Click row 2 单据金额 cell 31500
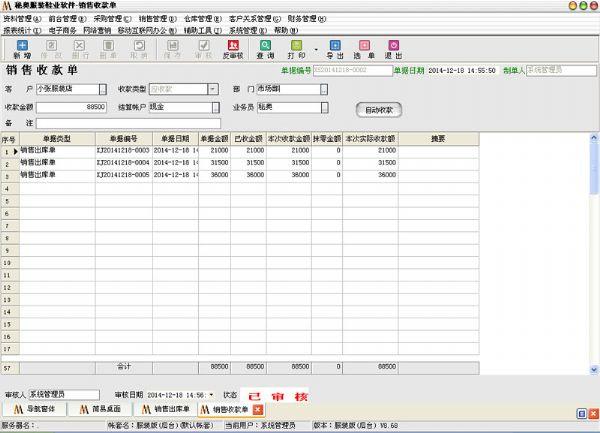 pos(214,163)
